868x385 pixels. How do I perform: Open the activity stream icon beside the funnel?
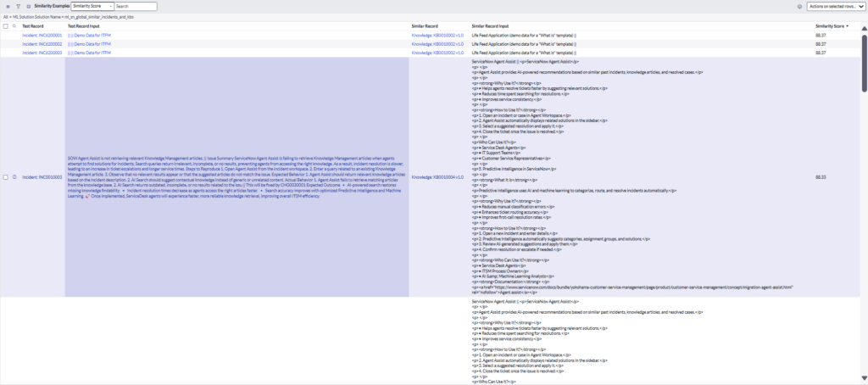tap(28, 7)
